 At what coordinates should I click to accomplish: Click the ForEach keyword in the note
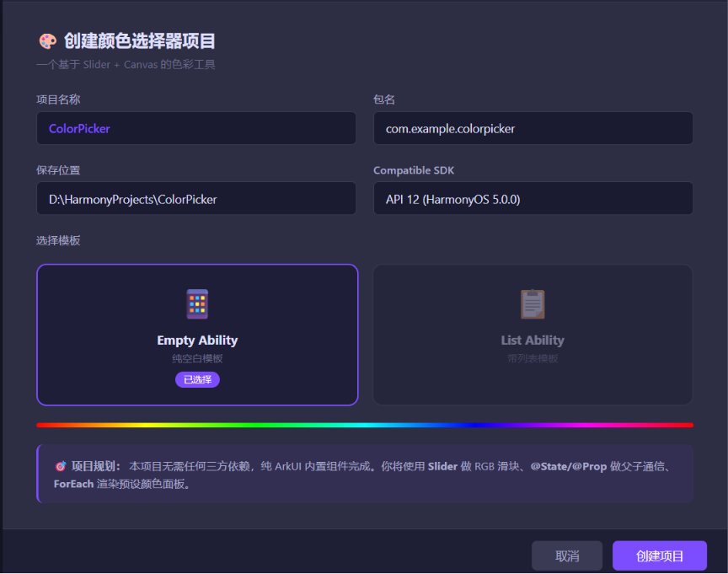pos(74,484)
